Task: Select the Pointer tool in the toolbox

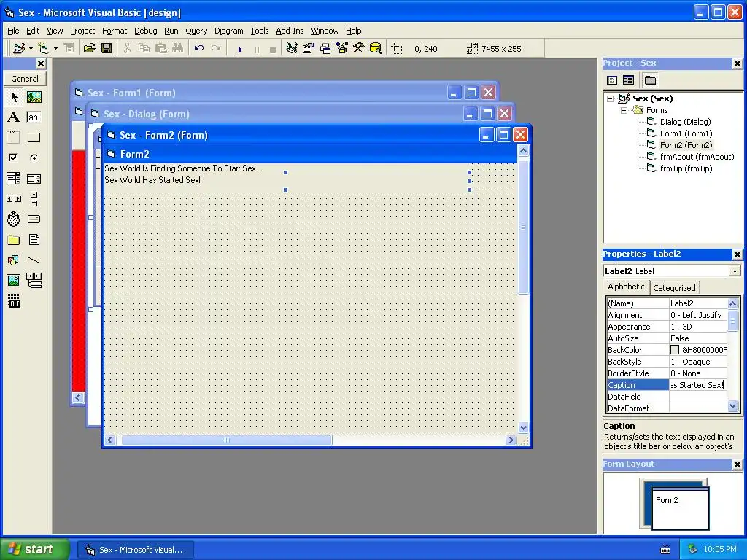Action: pos(14,97)
